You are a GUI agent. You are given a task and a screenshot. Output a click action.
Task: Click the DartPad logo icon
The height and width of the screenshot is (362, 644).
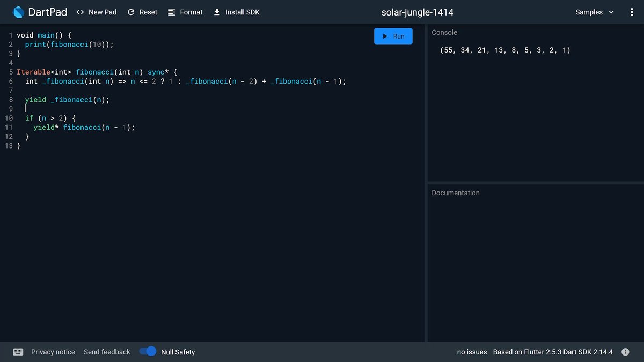pyautogui.click(x=19, y=12)
